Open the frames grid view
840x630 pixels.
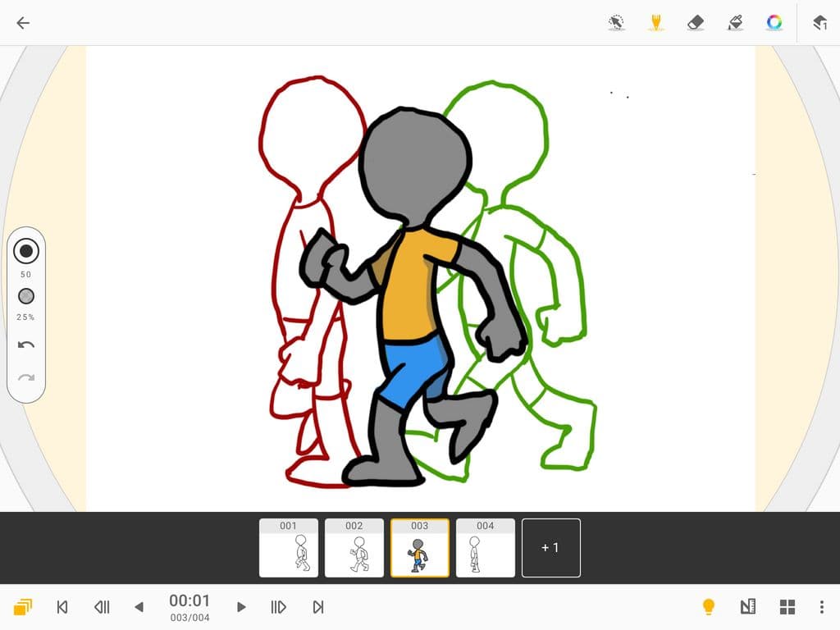pos(787,606)
